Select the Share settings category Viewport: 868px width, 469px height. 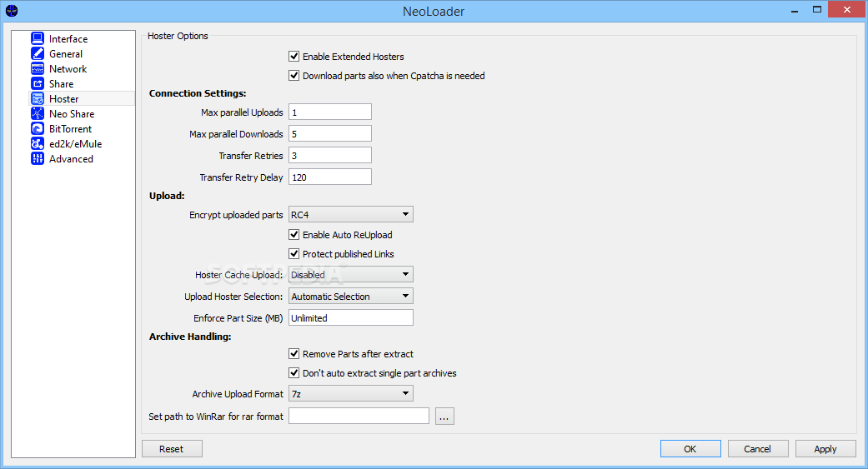pyautogui.click(x=61, y=83)
